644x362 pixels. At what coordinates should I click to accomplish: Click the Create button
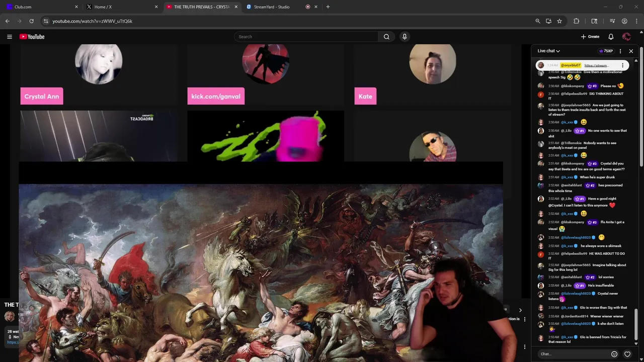pos(590,37)
